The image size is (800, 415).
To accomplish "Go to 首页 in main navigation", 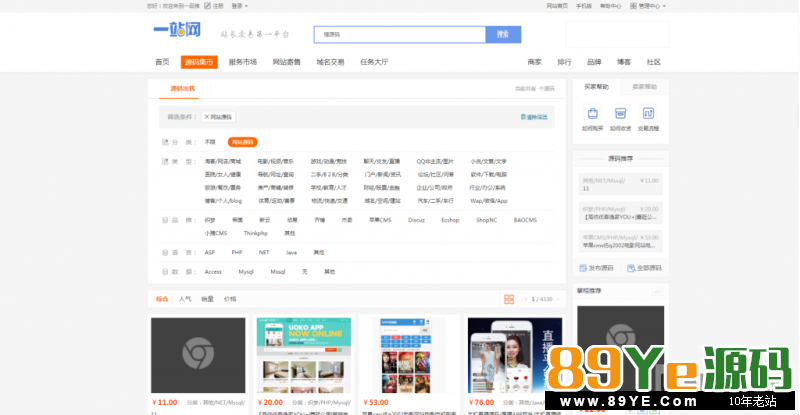I will click(162, 62).
